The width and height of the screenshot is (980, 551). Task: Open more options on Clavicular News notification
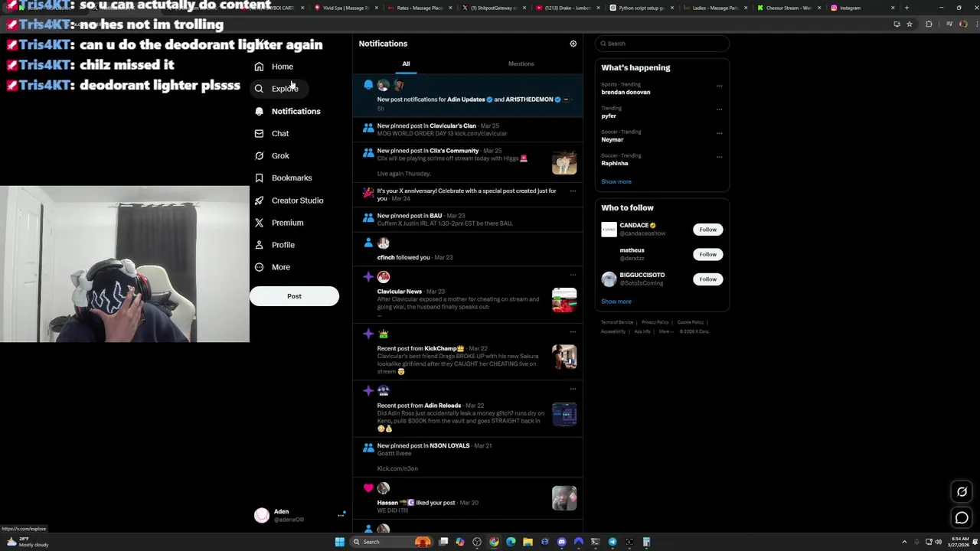(x=573, y=275)
